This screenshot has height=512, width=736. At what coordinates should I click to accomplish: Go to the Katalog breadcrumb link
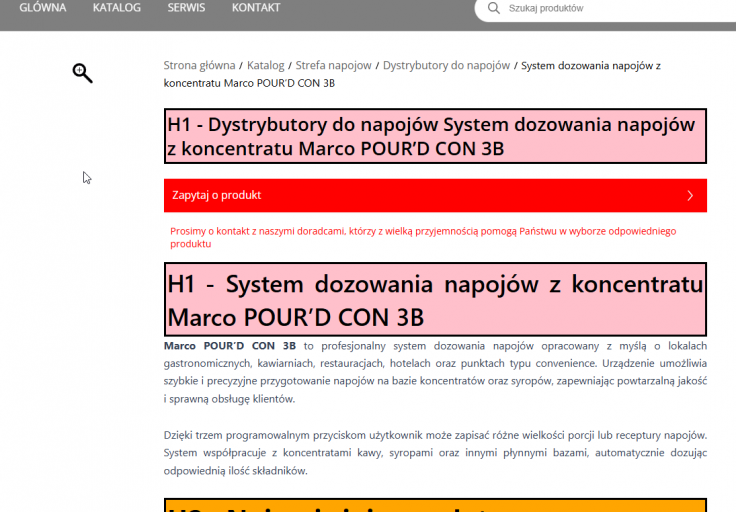(266, 65)
